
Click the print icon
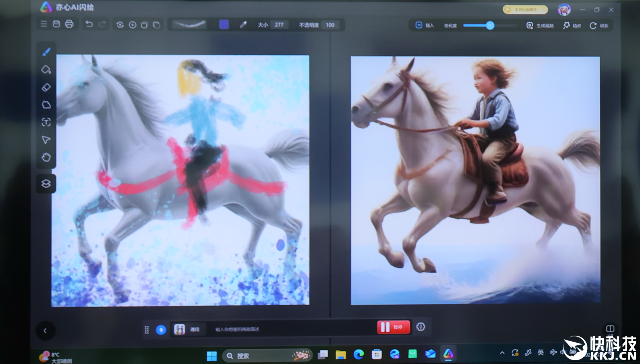tap(69, 24)
